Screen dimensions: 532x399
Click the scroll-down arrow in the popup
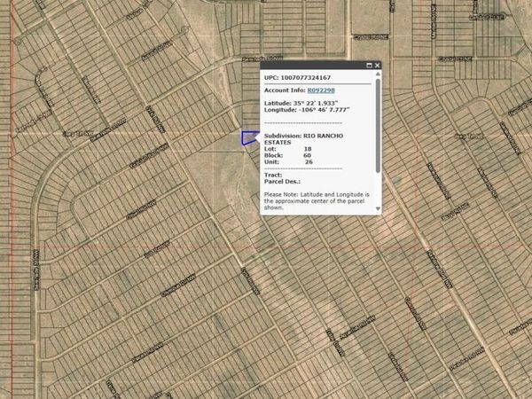[379, 209]
